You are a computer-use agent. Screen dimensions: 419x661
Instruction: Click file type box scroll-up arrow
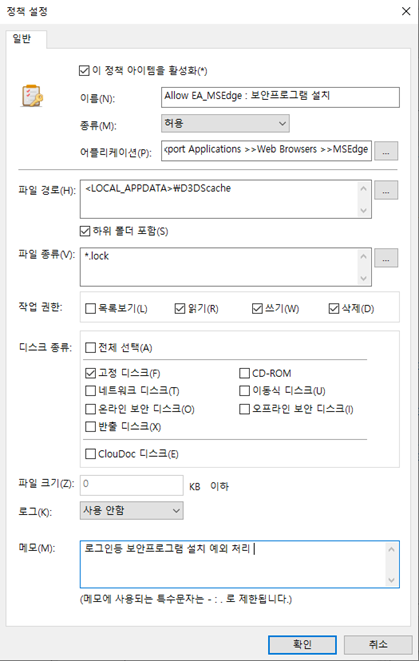pos(363,256)
